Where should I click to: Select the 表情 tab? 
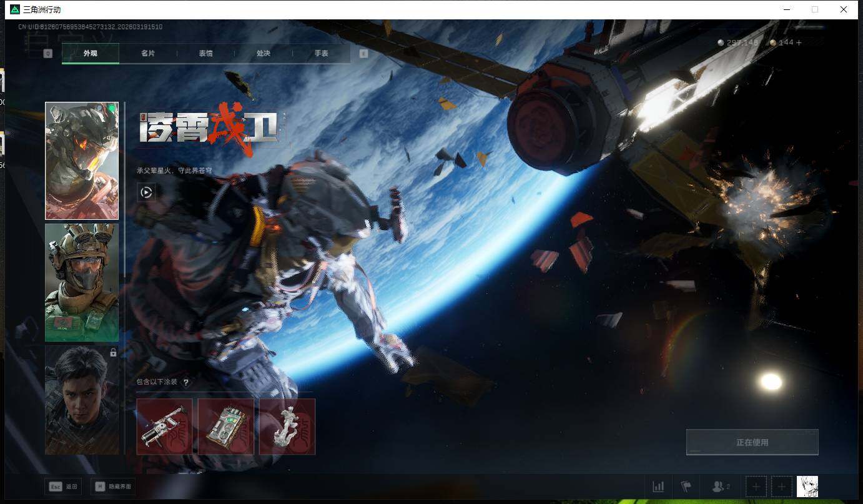tap(205, 54)
